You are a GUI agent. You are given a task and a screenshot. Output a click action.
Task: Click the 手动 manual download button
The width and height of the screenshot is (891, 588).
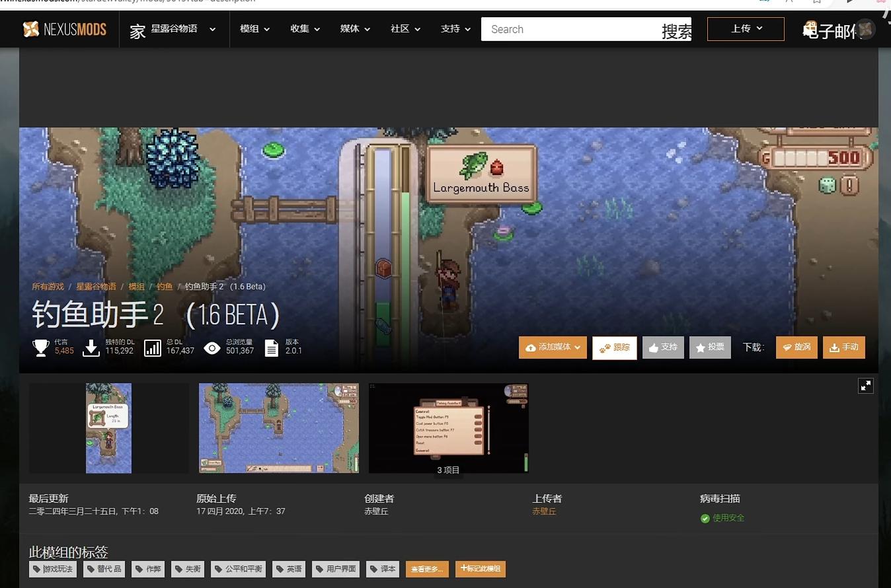(x=843, y=348)
